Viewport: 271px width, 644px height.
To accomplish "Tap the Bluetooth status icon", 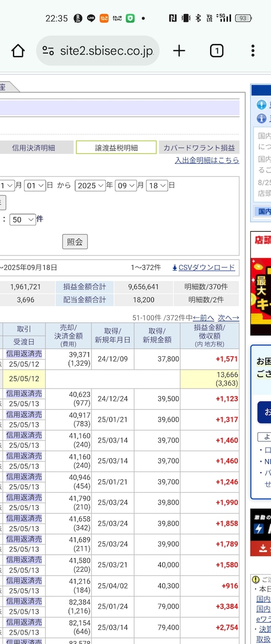I will 198,18.
